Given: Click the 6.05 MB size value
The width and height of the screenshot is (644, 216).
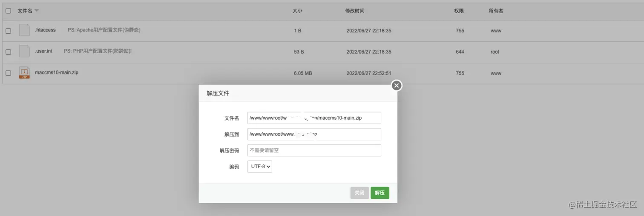Looking at the screenshot, I should pos(303,73).
